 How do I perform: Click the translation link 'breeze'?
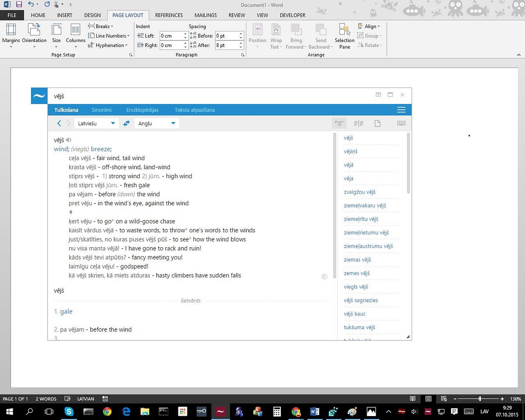click(100, 149)
